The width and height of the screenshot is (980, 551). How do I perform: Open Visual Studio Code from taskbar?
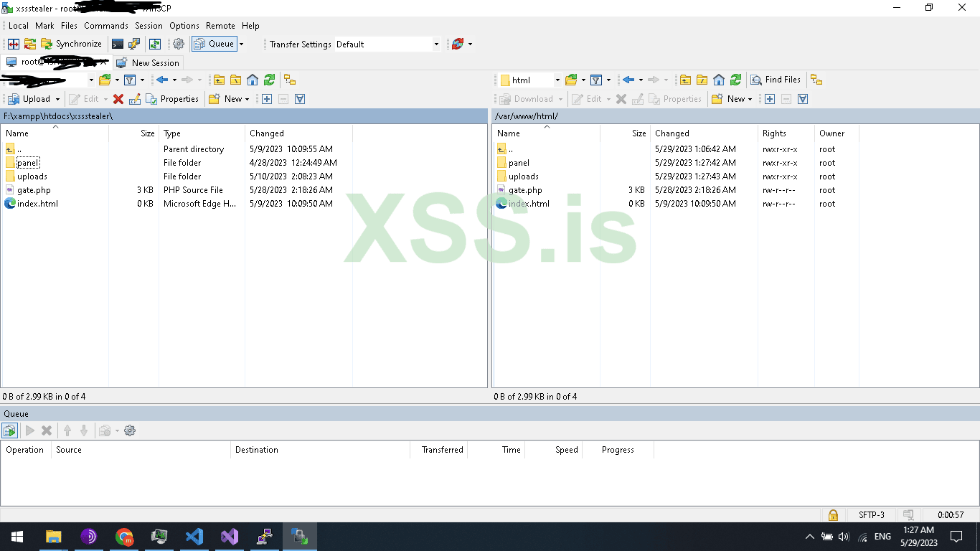click(194, 537)
